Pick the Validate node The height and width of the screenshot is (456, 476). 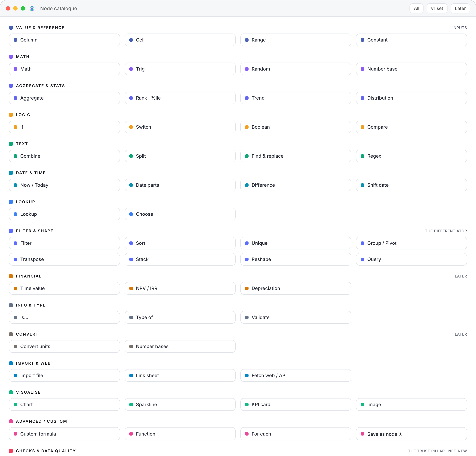pos(296,317)
